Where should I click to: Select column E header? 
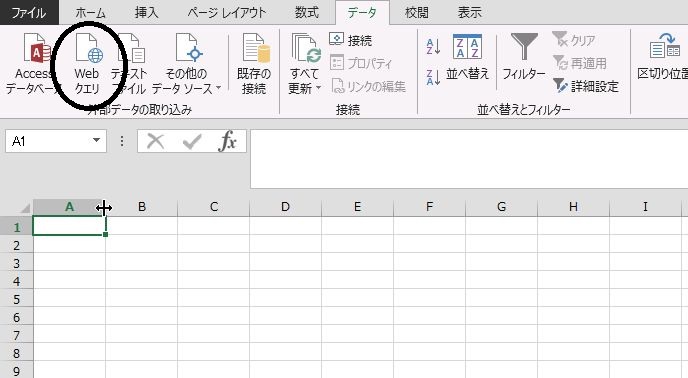357,207
